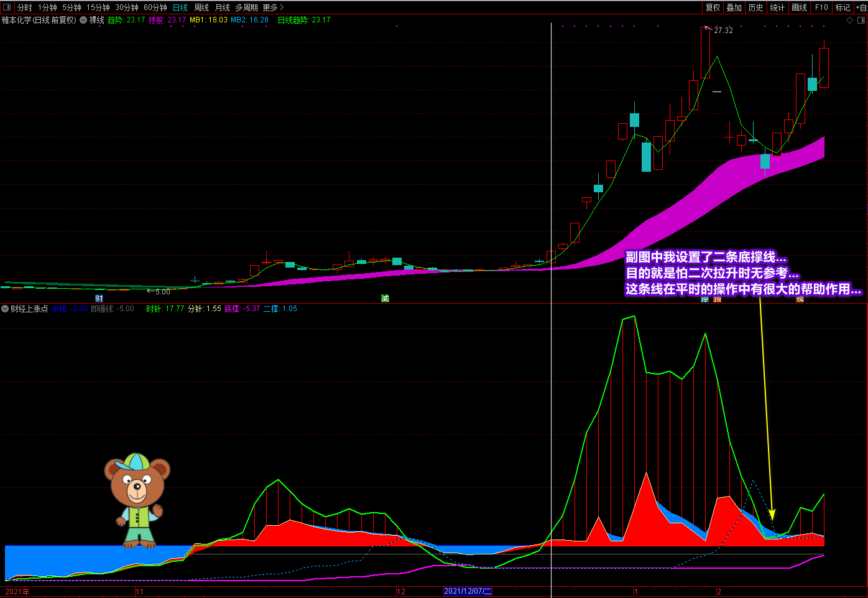Open the 画线 drawing tools
Screen dimensions: 868x598
click(799, 7)
